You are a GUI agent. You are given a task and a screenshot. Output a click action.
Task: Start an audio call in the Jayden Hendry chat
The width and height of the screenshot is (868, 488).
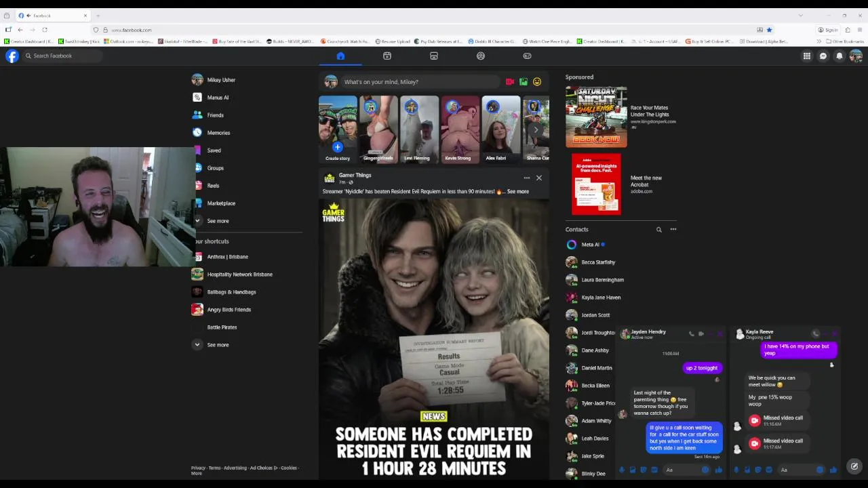click(x=691, y=333)
